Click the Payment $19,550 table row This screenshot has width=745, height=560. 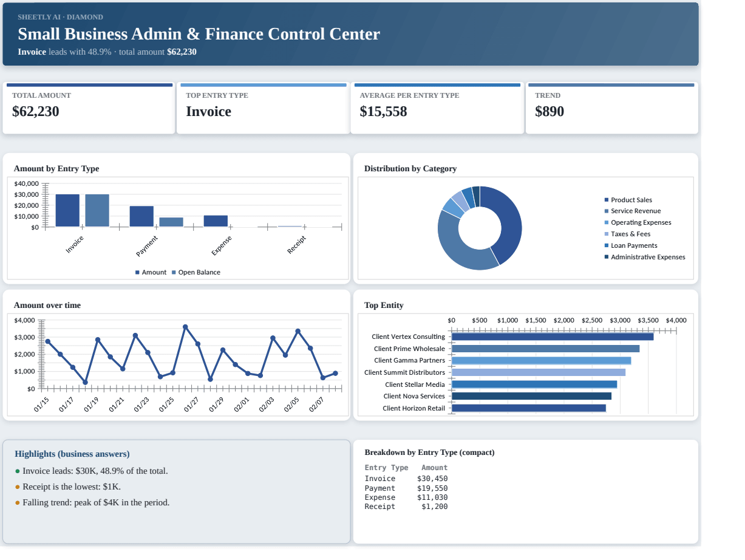(406, 488)
